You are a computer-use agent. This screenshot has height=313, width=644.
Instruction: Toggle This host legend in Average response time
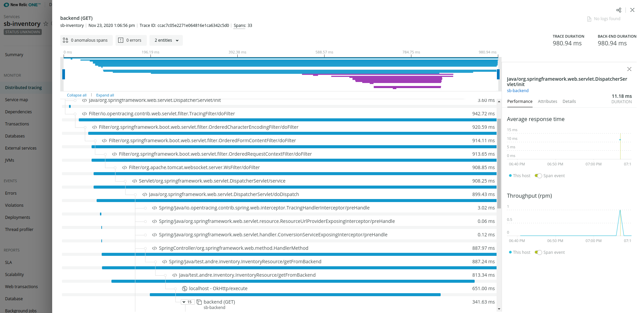[519, 176]
